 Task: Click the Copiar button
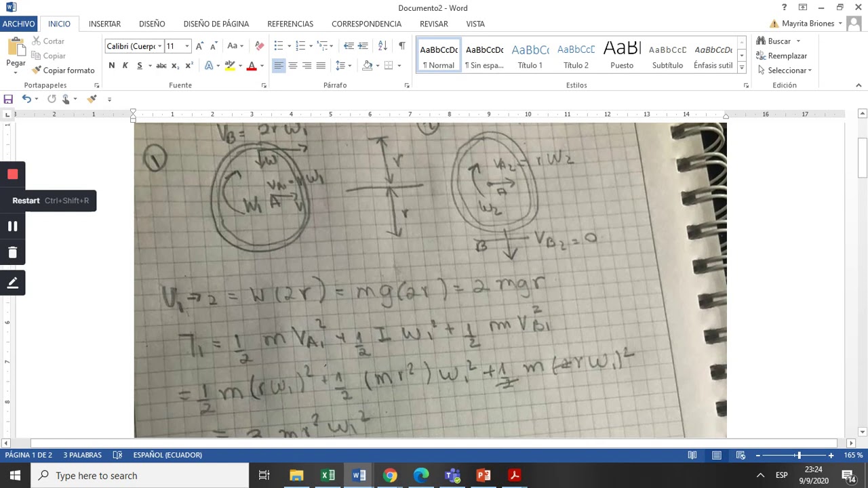(49, 56)
